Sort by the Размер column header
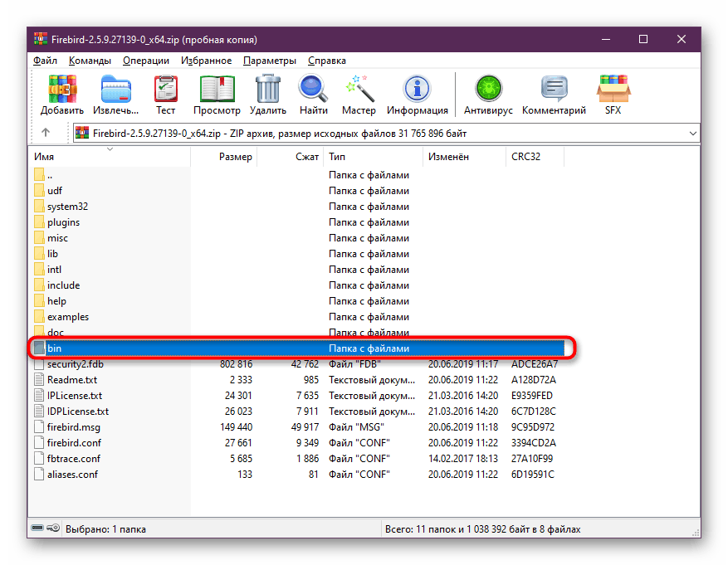This screenshot has height=565, width=728. [224, 157]
